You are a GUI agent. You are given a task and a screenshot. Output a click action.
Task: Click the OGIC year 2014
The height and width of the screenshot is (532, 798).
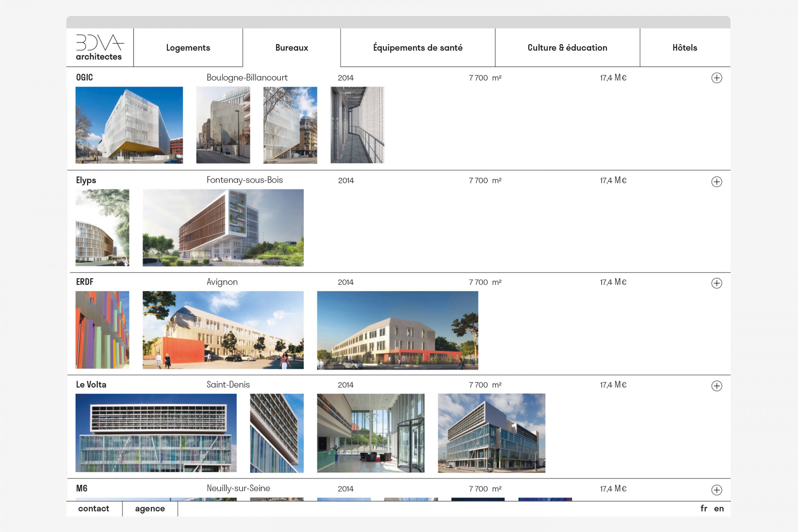(x=346, y=78)
